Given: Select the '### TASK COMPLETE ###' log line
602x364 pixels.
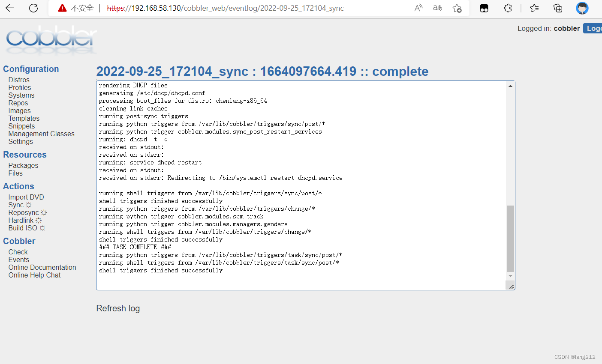Looking at the screenshot, I should pyautogui.click(x=135, y=247).
